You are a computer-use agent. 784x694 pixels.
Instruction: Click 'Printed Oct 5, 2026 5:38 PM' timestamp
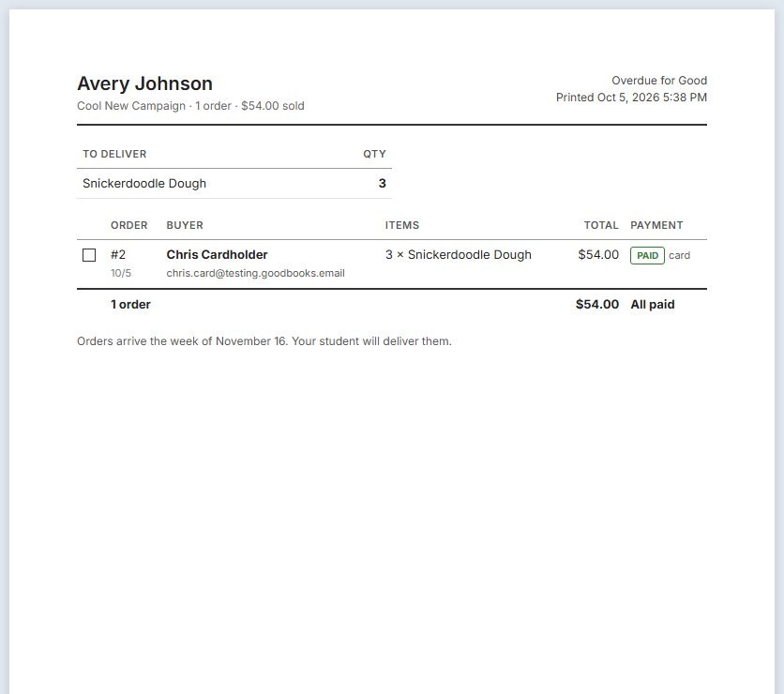pyautogui.click(x=631, y=98)
